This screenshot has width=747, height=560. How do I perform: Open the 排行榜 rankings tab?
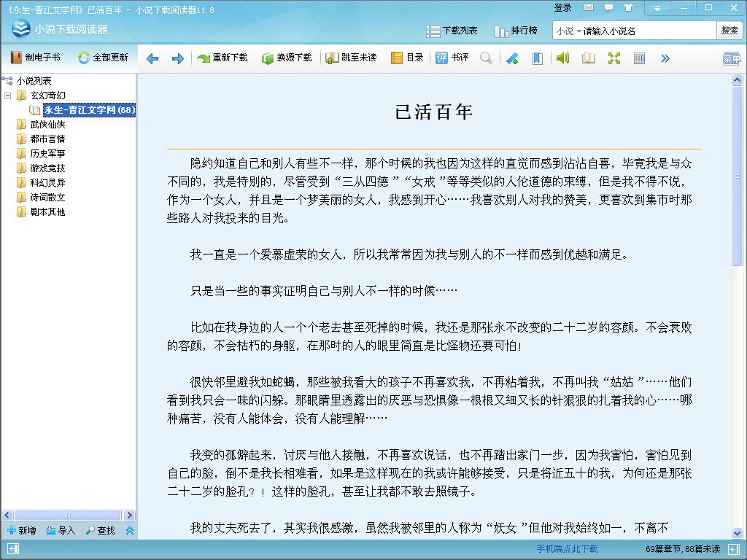pos(516,31)
